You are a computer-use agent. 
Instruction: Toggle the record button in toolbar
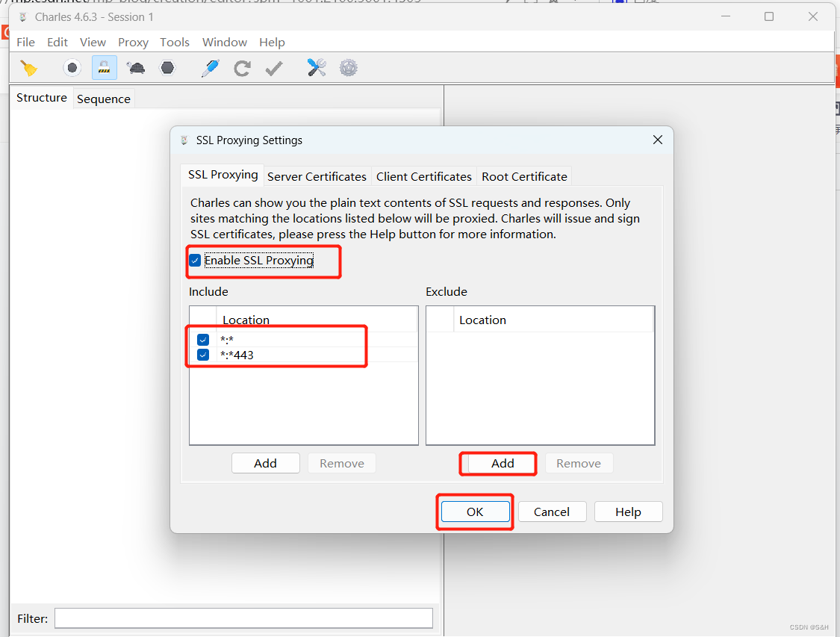pos(72,68)
